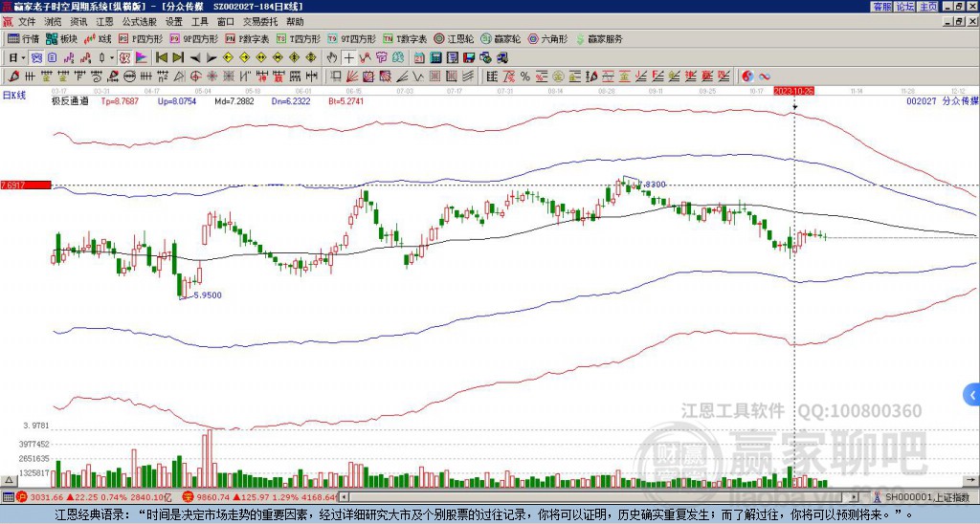Click the candlestick style icon
Viewport: 980px width, 524px height.
[101, 58]
